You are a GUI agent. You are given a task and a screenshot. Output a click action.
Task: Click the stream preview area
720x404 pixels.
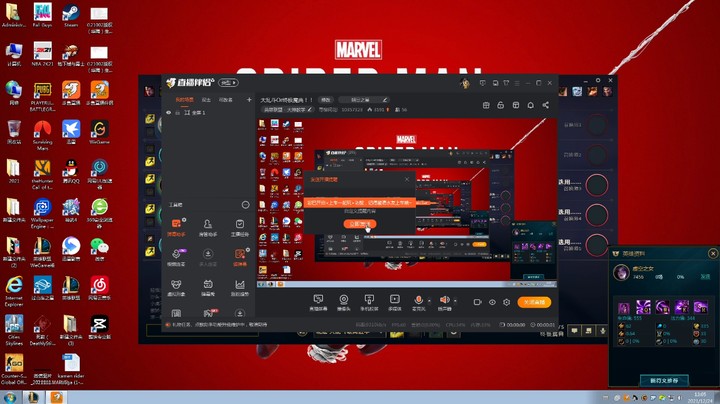tap(407, 202)
